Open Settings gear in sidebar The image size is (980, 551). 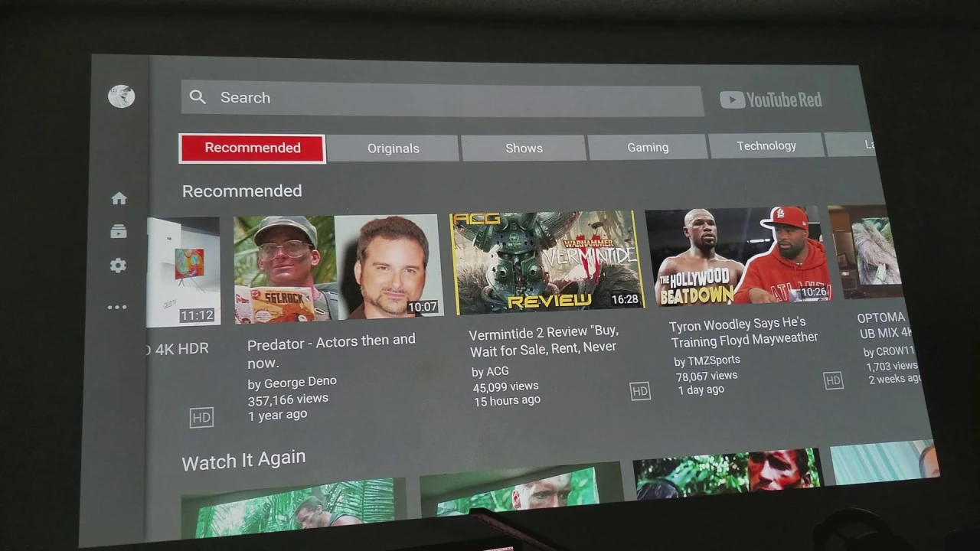118,266
